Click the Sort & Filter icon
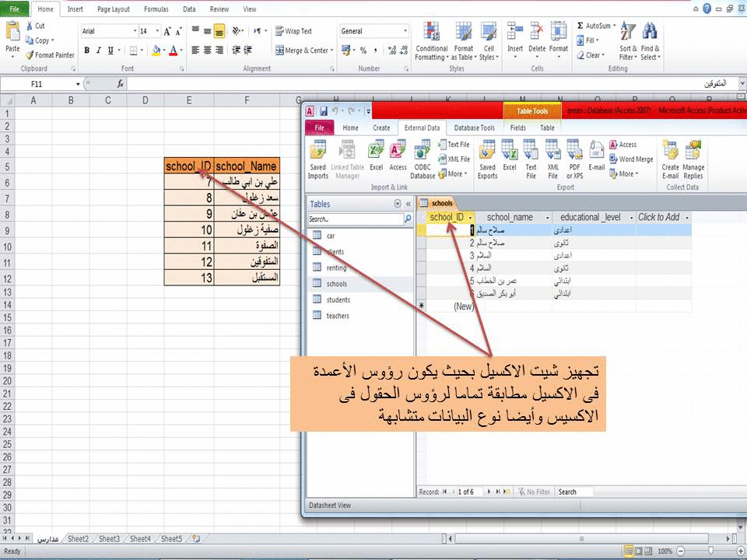747x560 pixels. 628,33
